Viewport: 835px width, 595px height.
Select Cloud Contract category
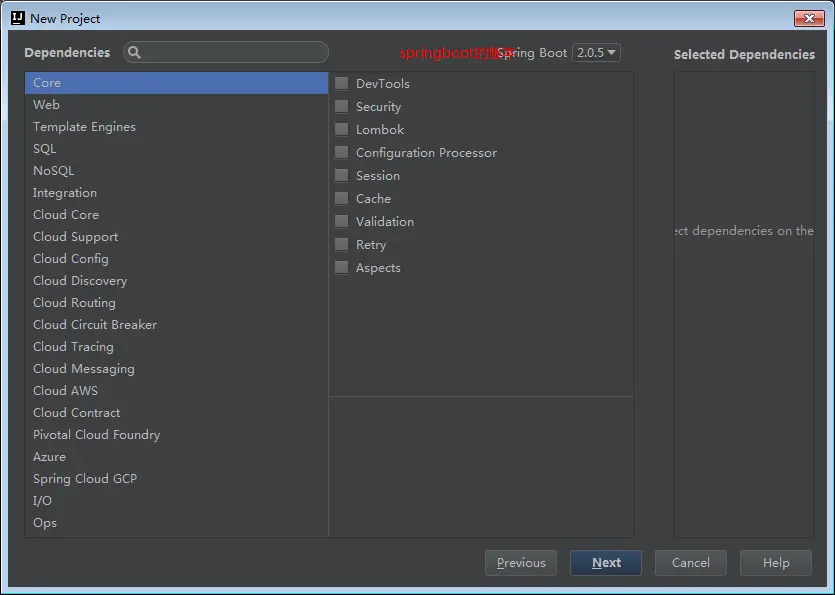[176, 413]
